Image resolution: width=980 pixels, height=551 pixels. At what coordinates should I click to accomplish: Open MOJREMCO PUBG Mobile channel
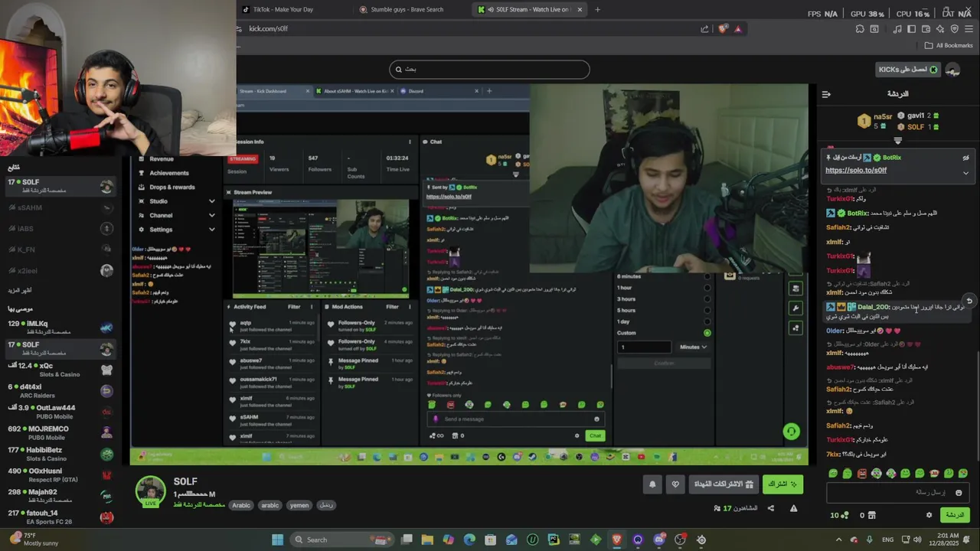(x=59, y=432)
